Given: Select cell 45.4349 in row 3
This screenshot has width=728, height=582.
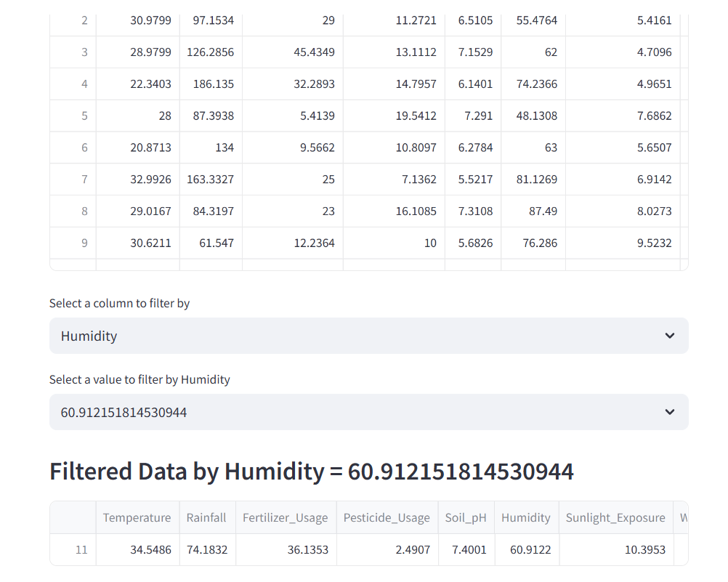Looking at the screenshot, I should [x=293, y=52].
